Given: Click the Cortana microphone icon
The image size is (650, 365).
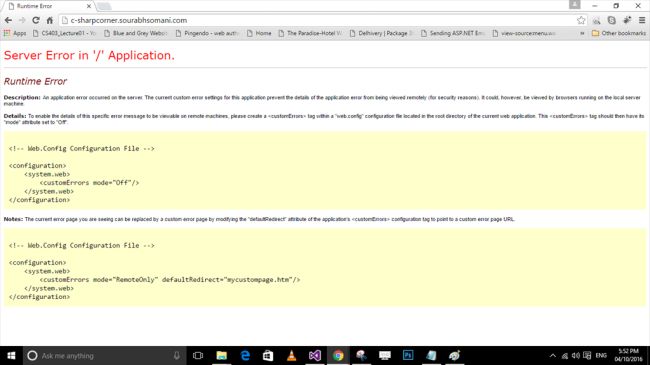Looking at the screenshot, I should (x=177, y=355).
